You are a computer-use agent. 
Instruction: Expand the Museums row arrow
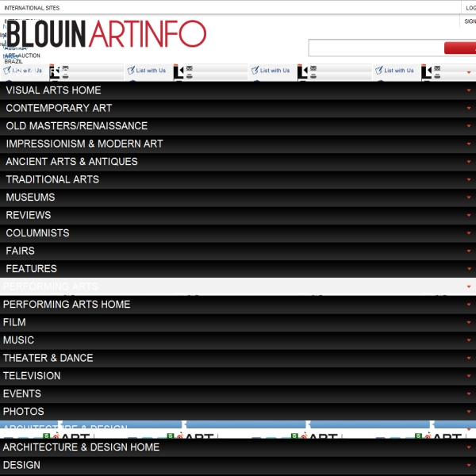(469, 198)
